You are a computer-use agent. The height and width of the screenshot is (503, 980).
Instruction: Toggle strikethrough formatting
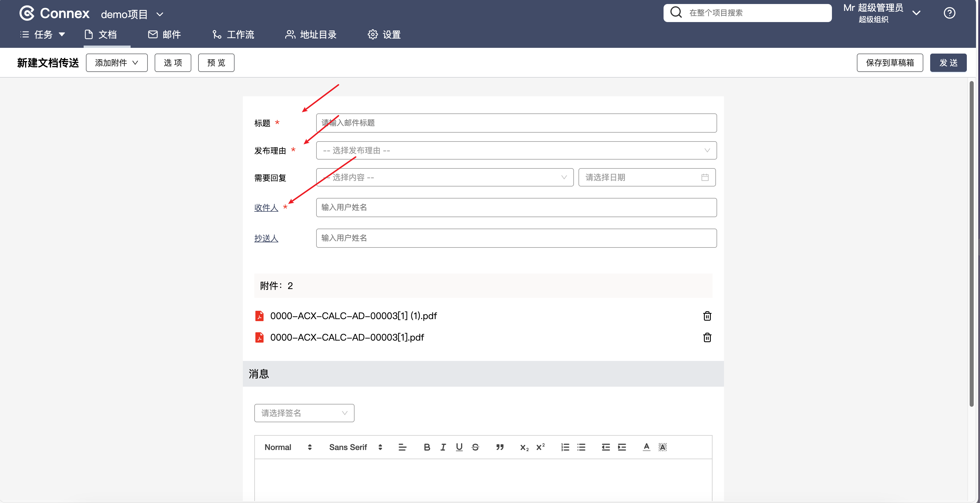(x=476, y=447)
